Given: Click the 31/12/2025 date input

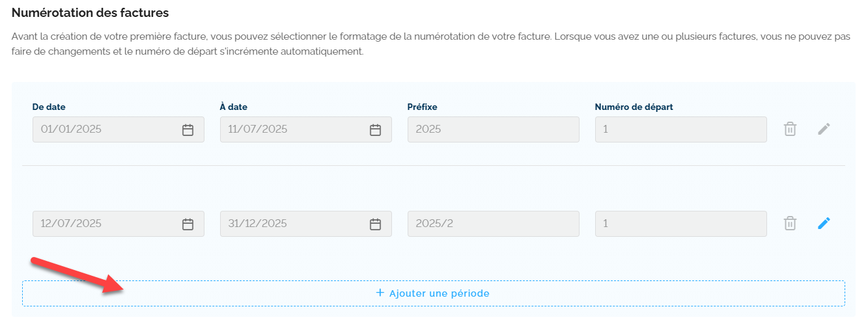Looking at the screenshot, I should 292,224.
